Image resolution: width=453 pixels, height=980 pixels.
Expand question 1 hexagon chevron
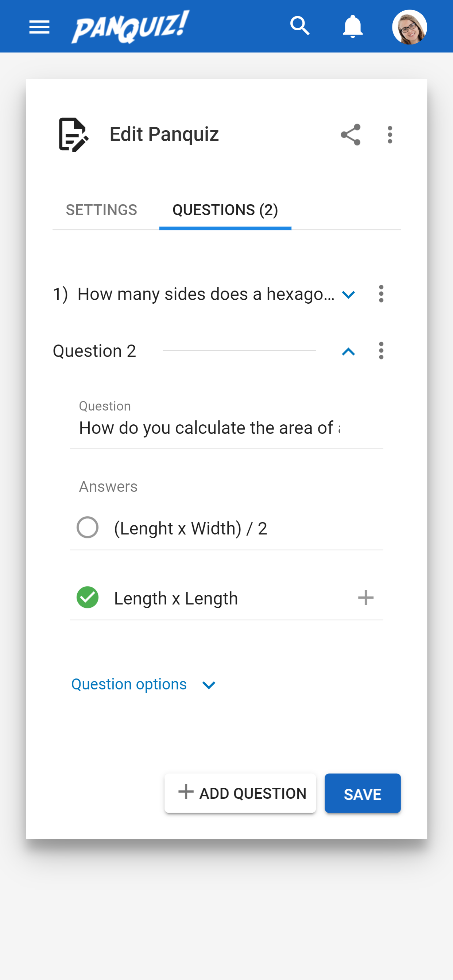click(348, 295)
